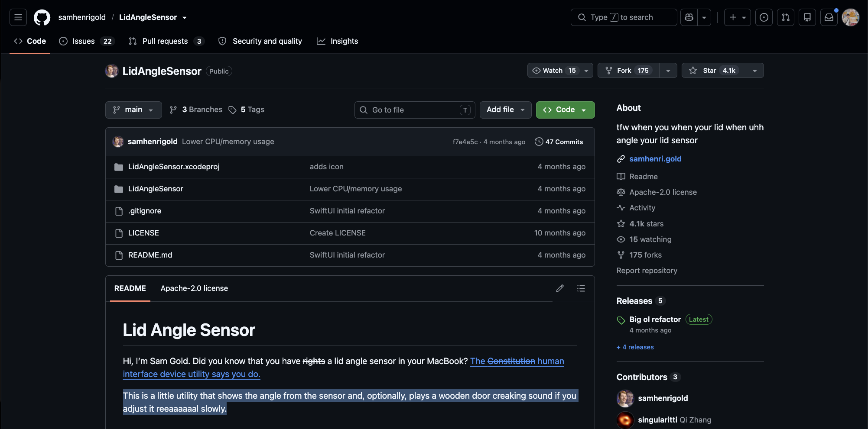Click the README.md file icon
This screenshot has height=429, width=868.
point(119,255)
